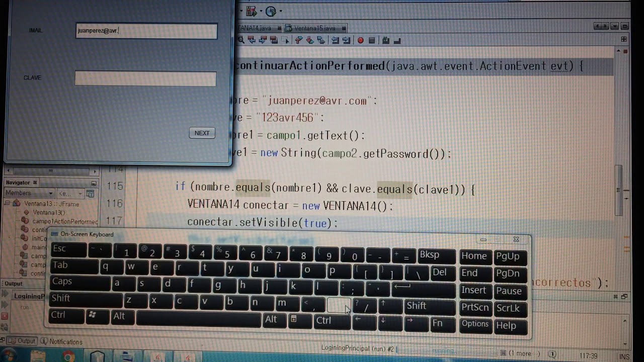Open the Members dropdown in Navigator
The width and height of the screenshot is (644, 362).
click(x=29, y=193)
